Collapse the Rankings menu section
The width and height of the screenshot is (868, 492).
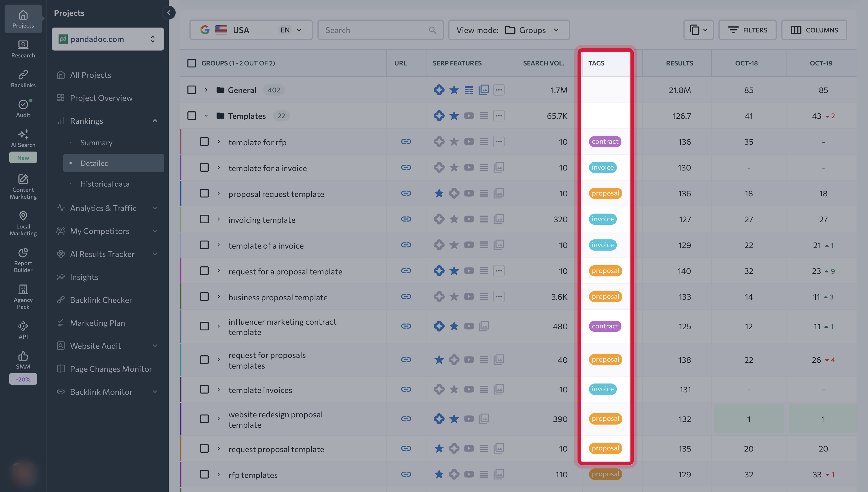[x=155, y=121]
